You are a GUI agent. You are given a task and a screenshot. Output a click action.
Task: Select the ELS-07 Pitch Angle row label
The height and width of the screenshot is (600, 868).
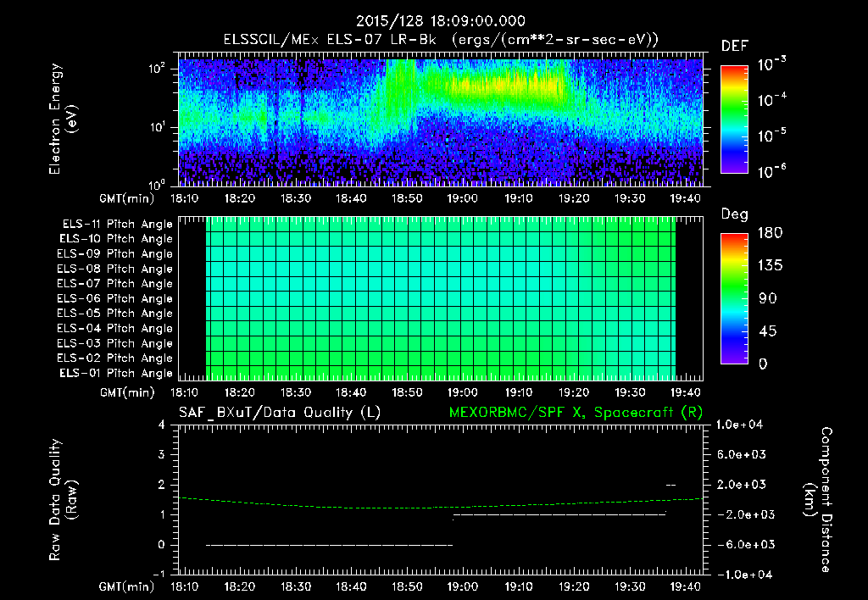pyautogui.click(x=114, y=283)
